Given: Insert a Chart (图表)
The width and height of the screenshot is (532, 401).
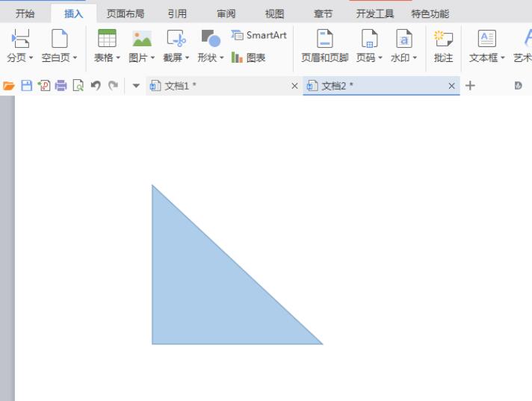Looking at the screenshot, I should click(248, 57).
